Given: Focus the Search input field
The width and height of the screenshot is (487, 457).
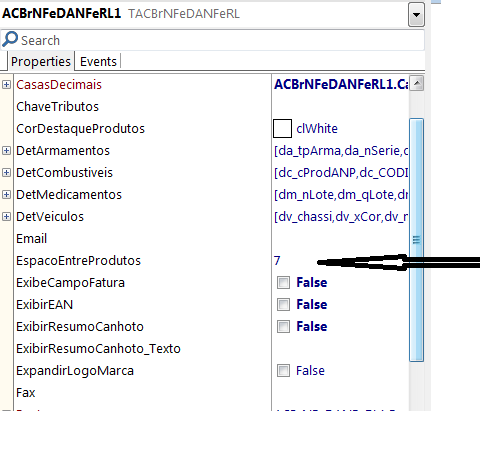Looking at the screenshot, I should pos(212,40).
